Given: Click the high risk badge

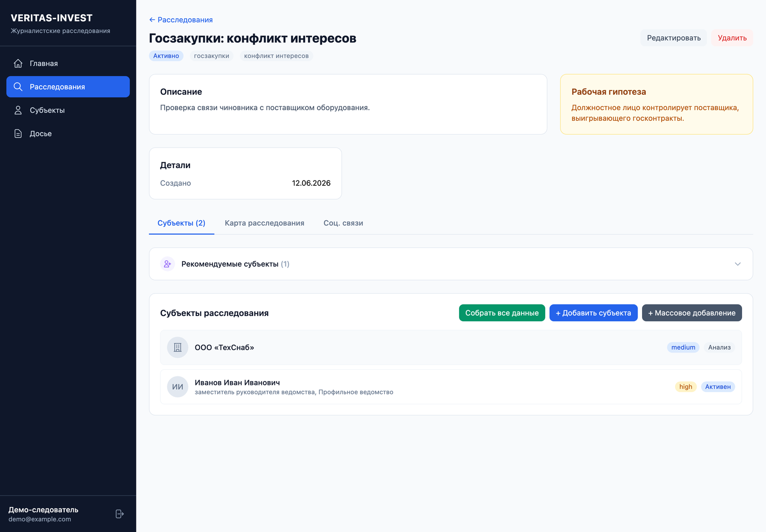Looking at the screenshot, I should tap(686, 386).
